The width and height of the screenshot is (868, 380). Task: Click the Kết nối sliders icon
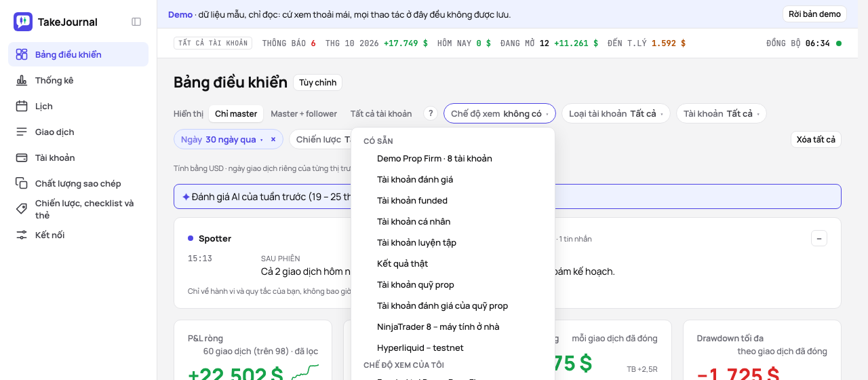click(22, 235)
